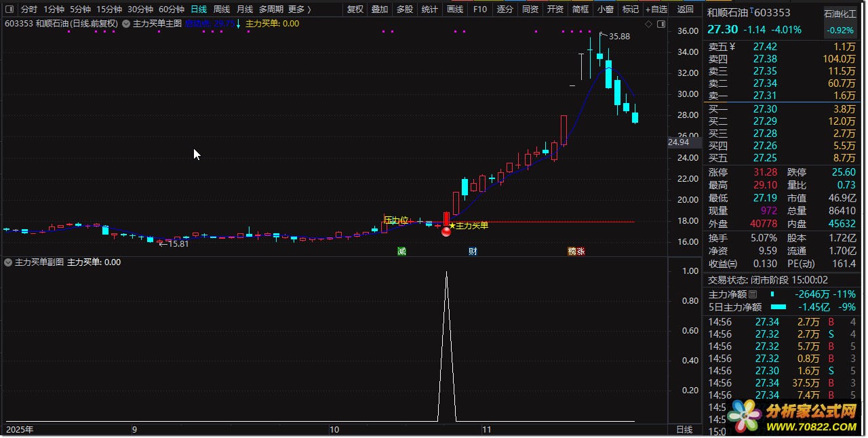Click the 2025年 label on time axis
The width and height of the screenshot is (868, 438).
tap(20, 430)
